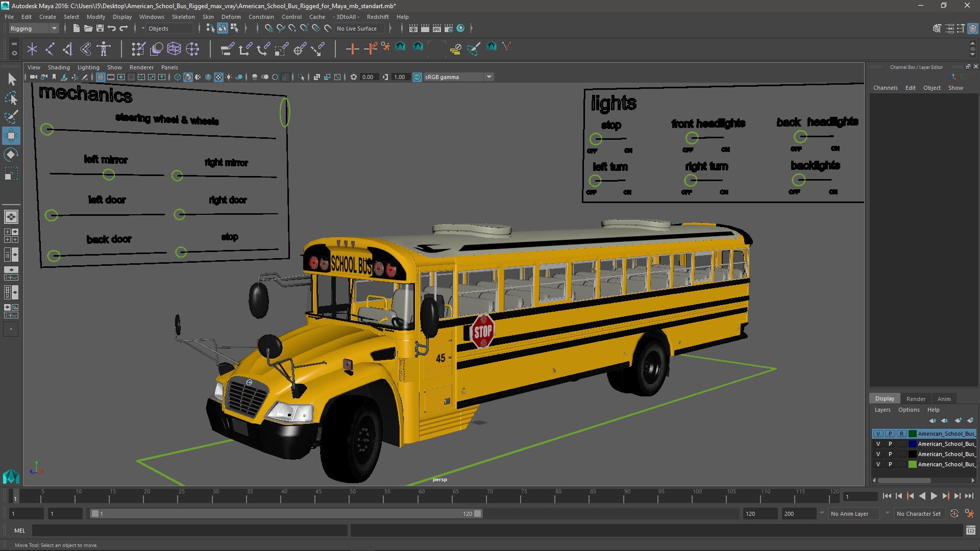Click the Create new layer icon
This screenshot has width=980, height=551.
pos(958,420)
